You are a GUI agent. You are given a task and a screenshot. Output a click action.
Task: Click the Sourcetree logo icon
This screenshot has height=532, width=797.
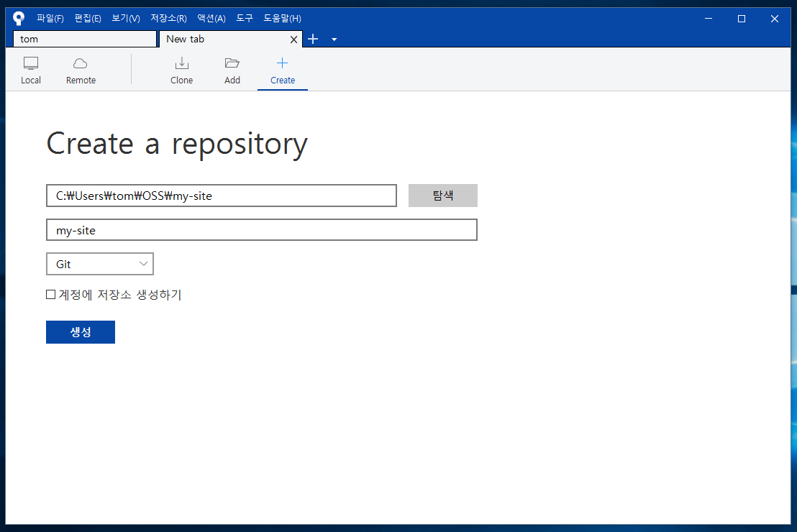coord(19,18)
